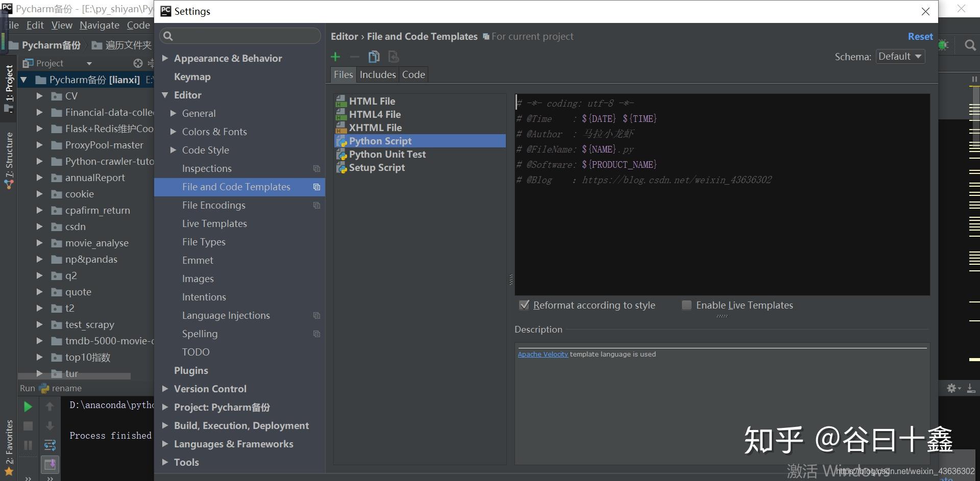980x481 pixels.
Task: Click the Setup Script template icon
Action: click(341, 168)
